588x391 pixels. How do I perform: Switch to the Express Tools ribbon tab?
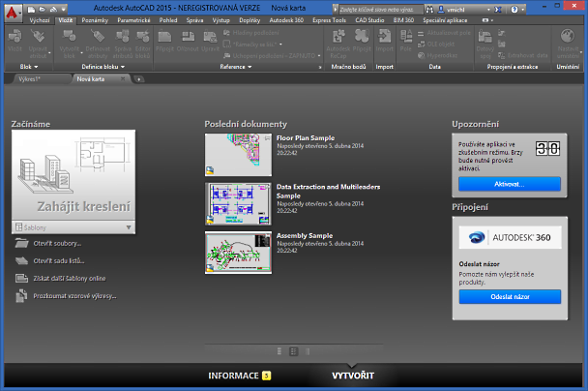pos(329,20)
